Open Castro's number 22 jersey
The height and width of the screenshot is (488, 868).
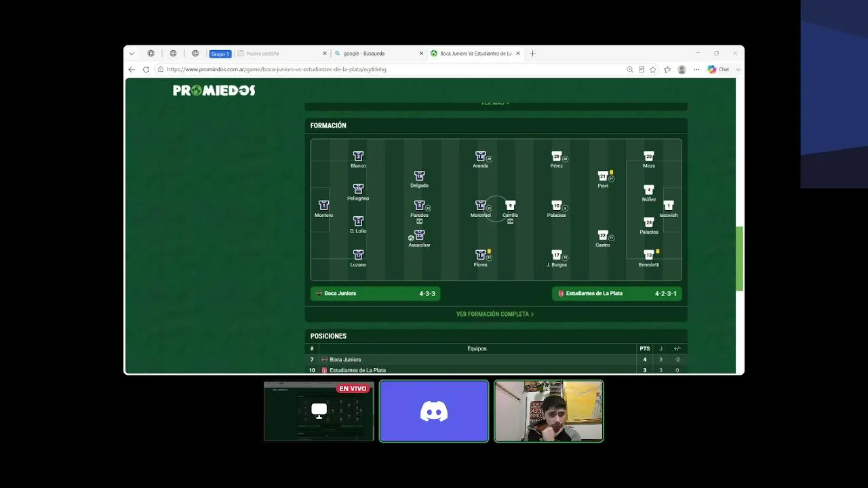pos(603,235)
